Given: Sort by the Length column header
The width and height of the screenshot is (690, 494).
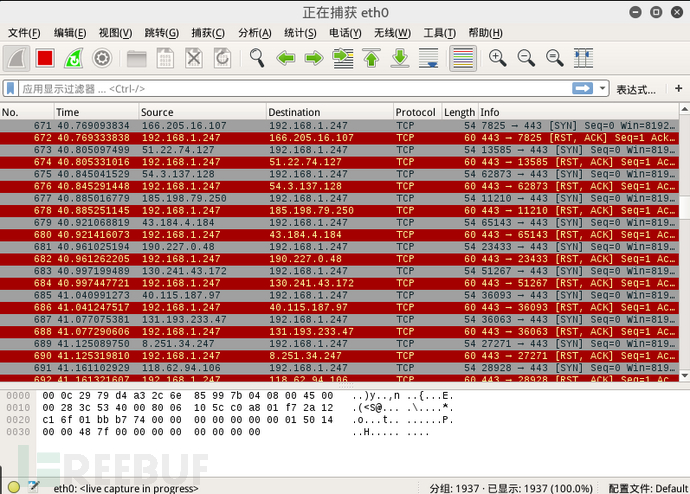Looking at the screenshot, I should pos(459,112).
